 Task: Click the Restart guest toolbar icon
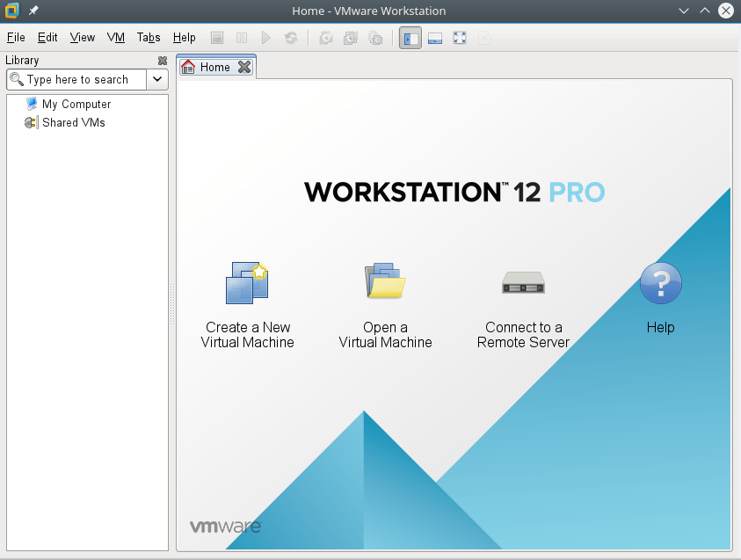tap(291, 38)
